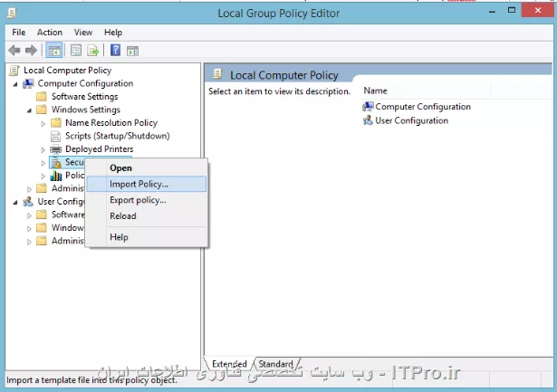
Task: Expand Administrative Templates under Computer Configuration
Action: 29,189
